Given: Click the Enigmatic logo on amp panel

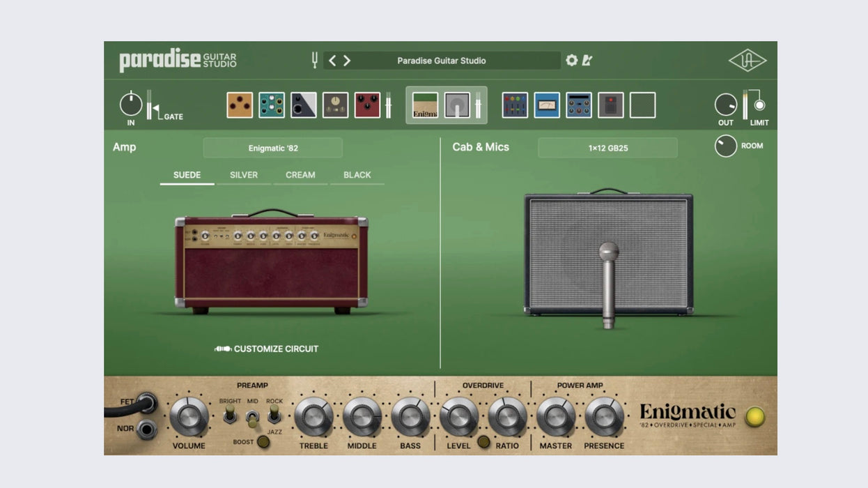Looking at the screenshot, I should tap(688, 415).
